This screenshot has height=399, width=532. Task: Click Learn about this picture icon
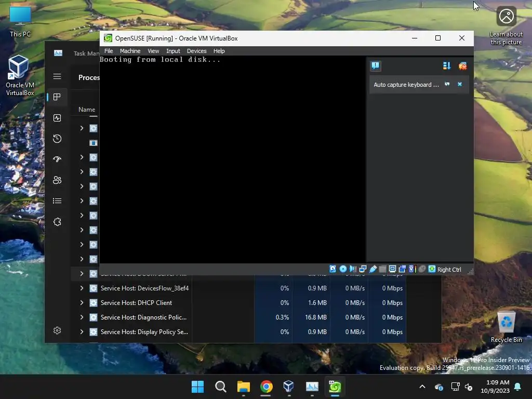[506, 26]
